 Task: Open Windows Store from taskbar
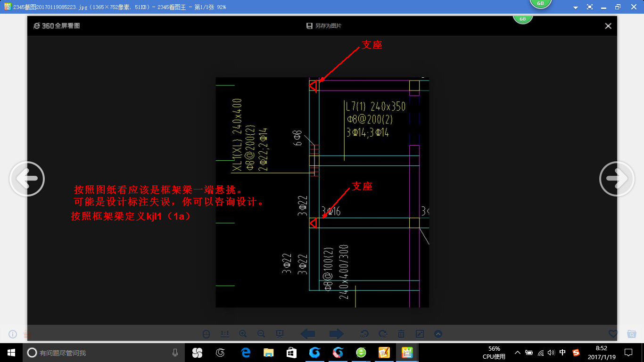coord(291,353)
